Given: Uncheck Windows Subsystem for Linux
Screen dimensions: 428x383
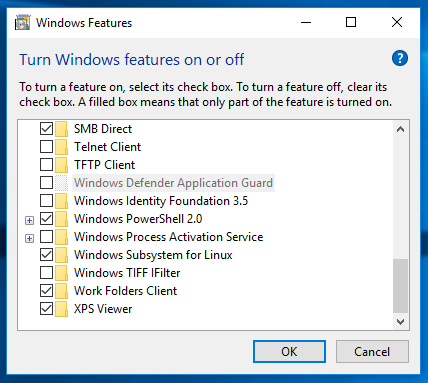Looking at the screenshot, I should point(46,255).
